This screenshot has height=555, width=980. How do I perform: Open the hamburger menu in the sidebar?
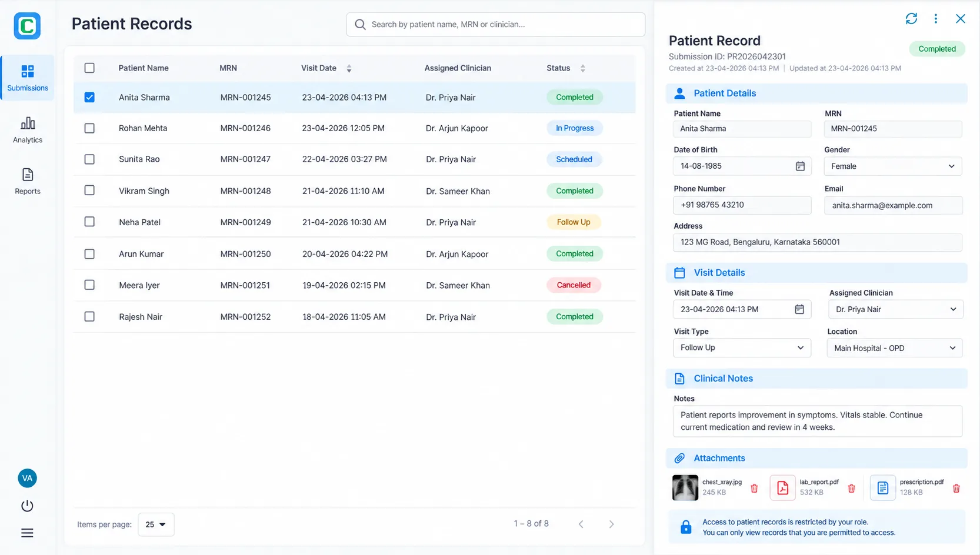coord(27,533)
